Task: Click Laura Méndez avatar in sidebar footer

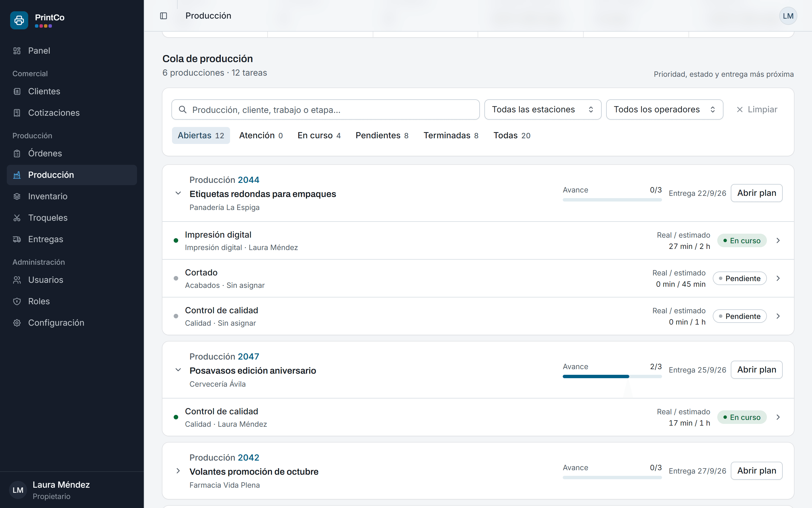Action: tap(18, 490)
